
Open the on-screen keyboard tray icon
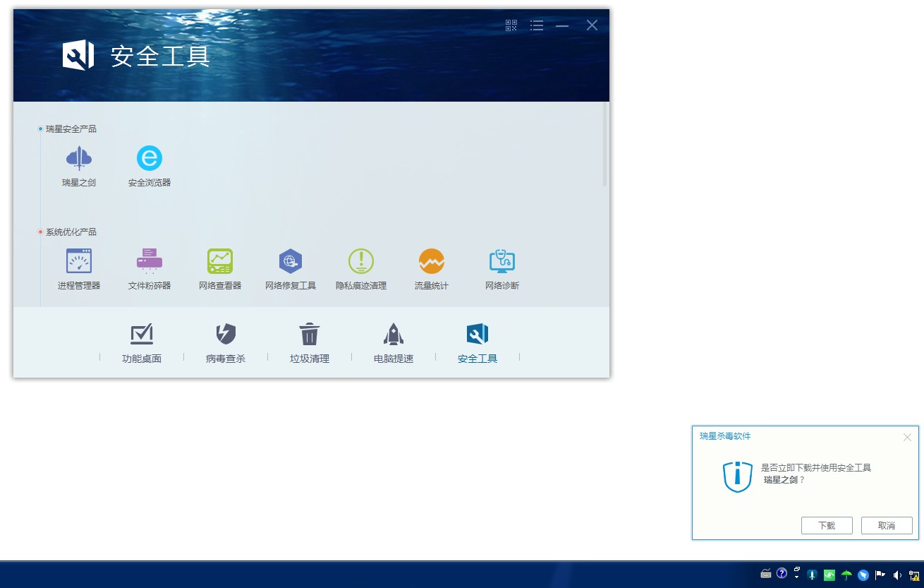766,575
